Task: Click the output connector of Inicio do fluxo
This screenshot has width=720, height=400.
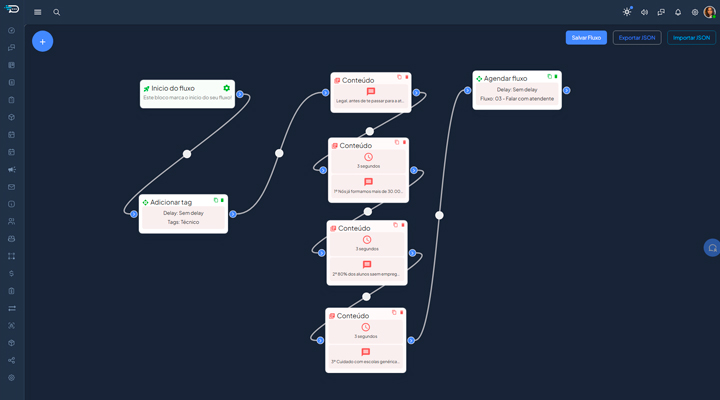Action: pos(240,94)
